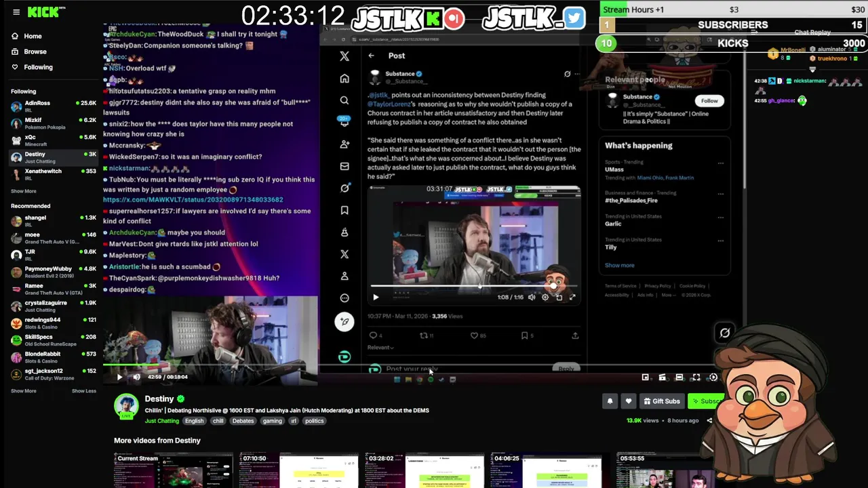Click Show more under What's happening

coord(620,265)
